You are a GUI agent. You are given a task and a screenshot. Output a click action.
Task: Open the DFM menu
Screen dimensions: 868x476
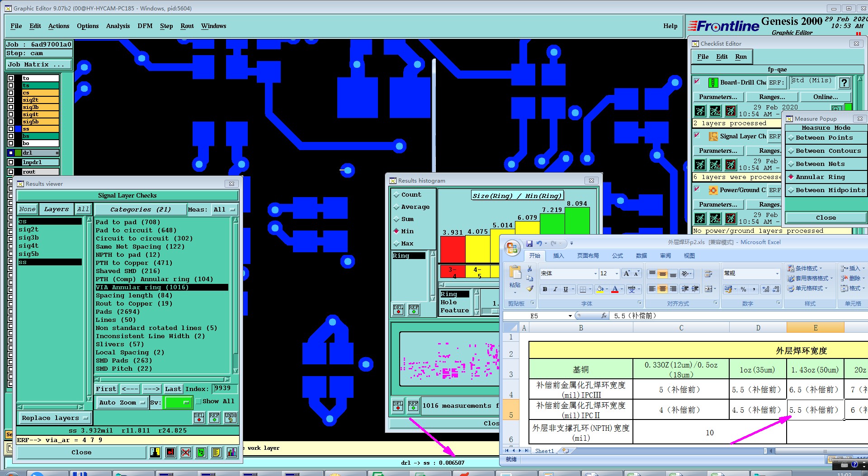coord(145,26)
